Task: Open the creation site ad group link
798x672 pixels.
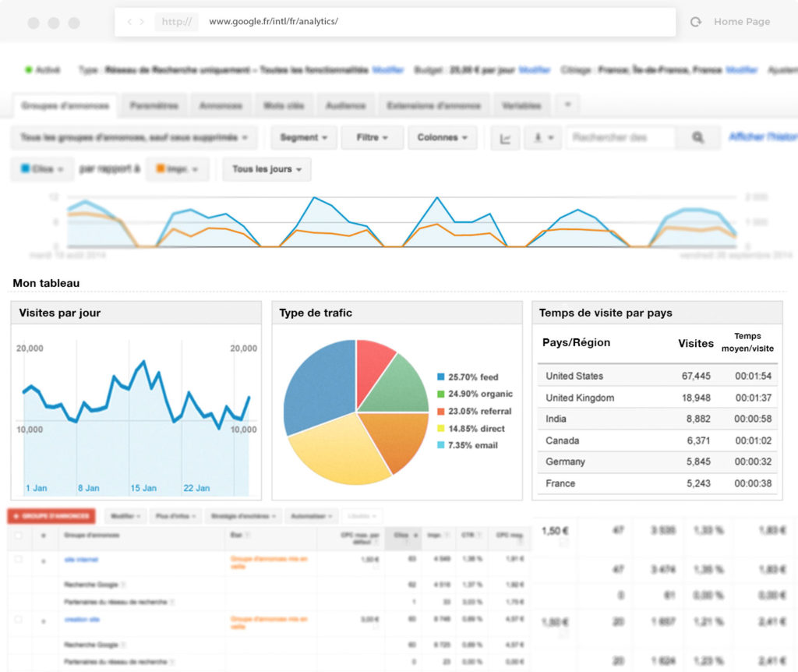Action: click(x=82, y=620)
